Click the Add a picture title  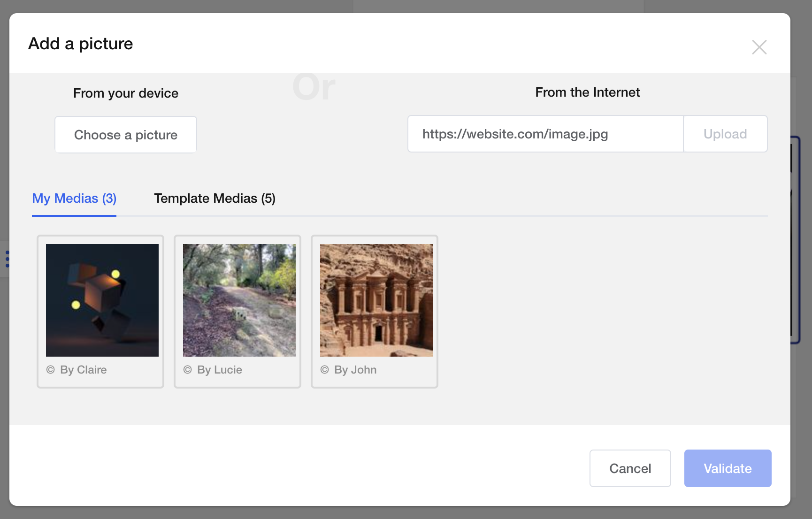[80, 44]
